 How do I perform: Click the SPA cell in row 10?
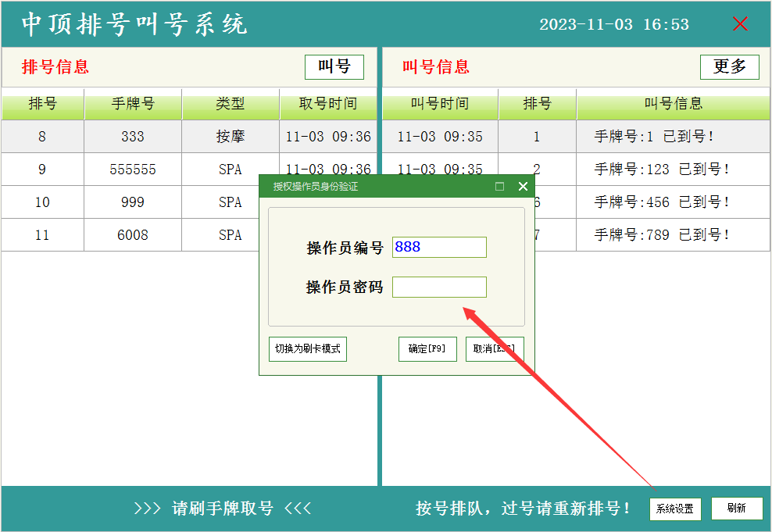tap(220, 202)
